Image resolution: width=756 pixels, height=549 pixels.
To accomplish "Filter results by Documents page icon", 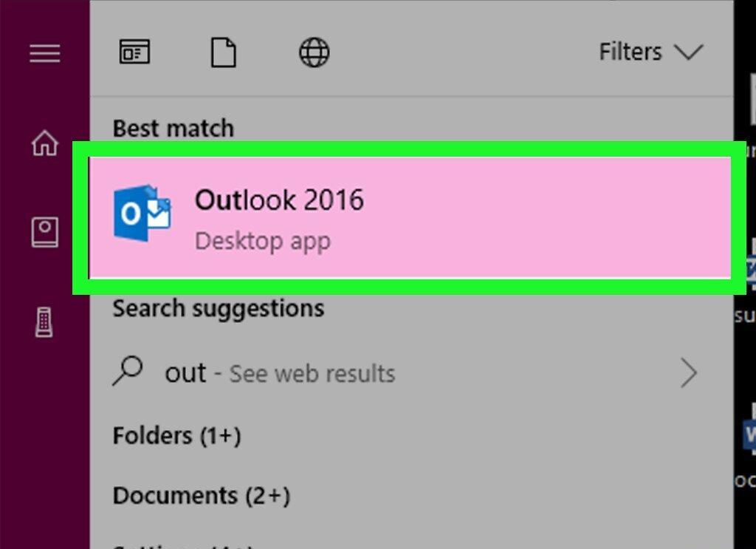I will point(224,52).
